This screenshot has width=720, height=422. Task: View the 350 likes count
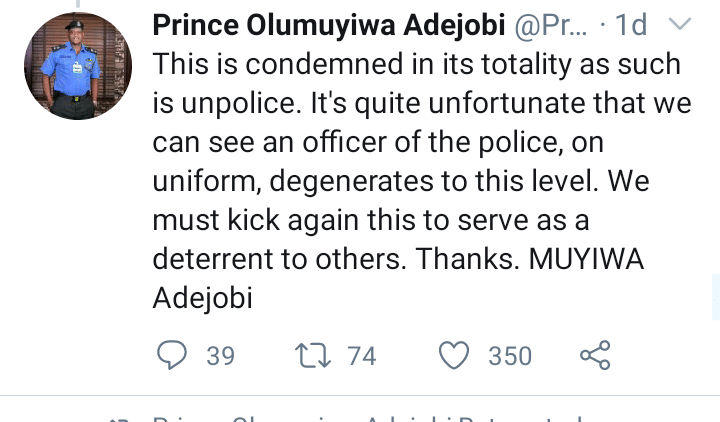click(510, 355)
